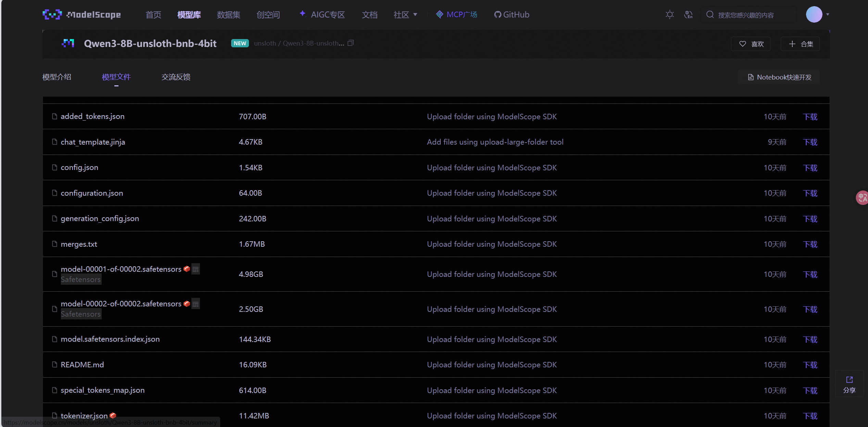Open 'Add files using upload-large-folder tool' commit

495,142
